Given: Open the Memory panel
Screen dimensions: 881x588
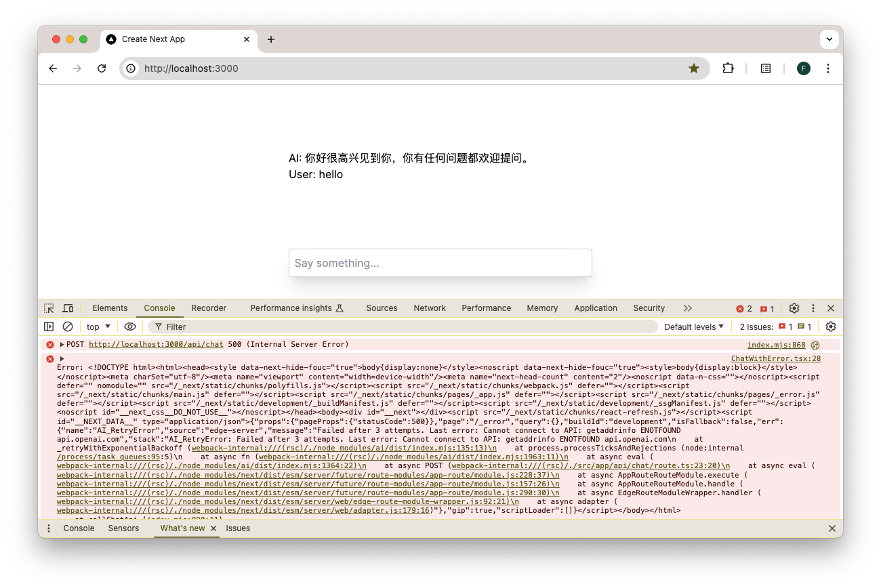Looking at the screenshot, I should [x=542, y=308].
